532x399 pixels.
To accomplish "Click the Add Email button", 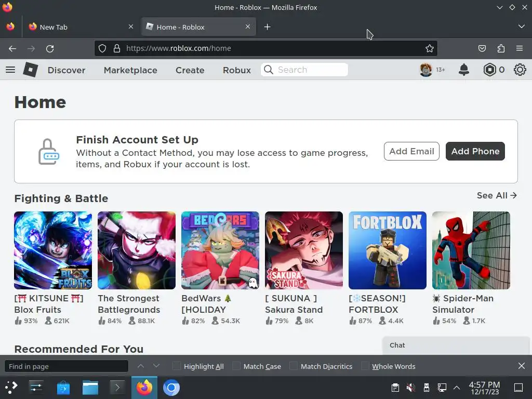I will coord(411,151).
